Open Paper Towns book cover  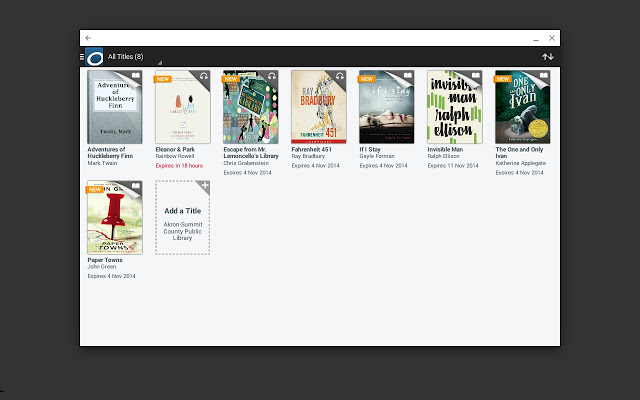point(115,218)
